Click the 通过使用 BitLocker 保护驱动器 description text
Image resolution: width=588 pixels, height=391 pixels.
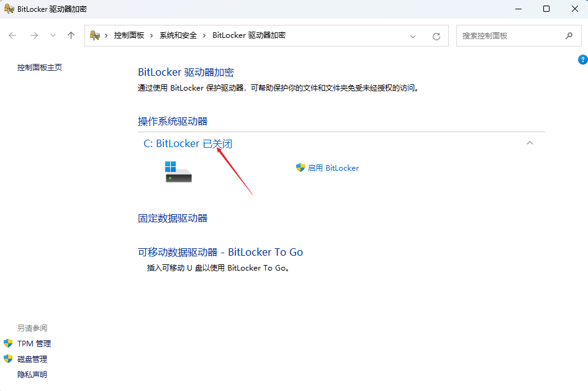[x=278, y=88]
